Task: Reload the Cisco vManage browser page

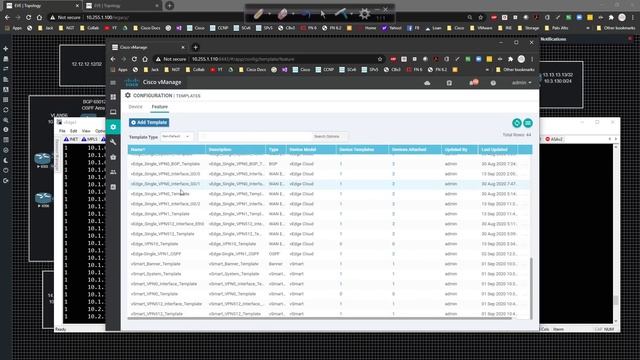Action: [134, 59]
